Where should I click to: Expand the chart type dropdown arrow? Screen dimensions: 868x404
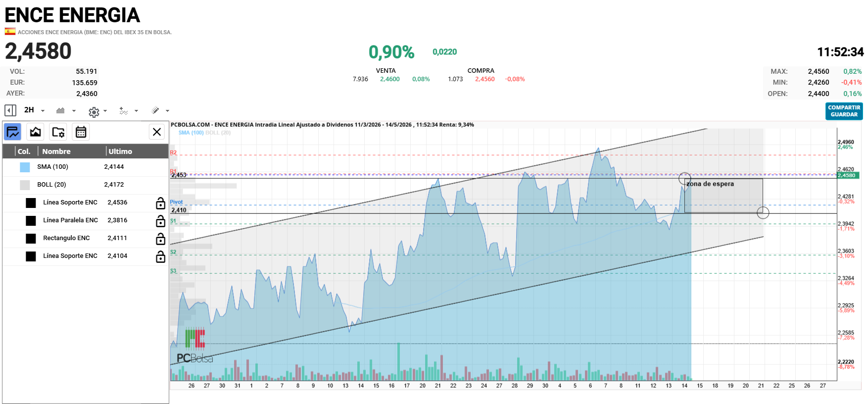tap(74, 111)
